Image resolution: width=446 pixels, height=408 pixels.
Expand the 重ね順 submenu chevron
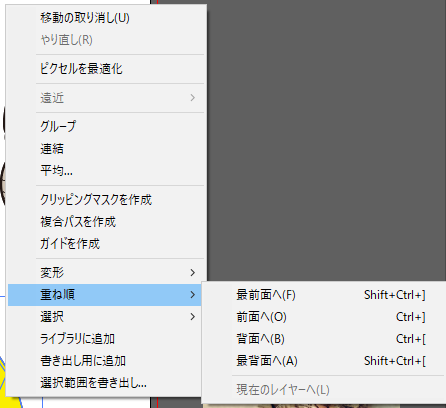click(193, 295)
